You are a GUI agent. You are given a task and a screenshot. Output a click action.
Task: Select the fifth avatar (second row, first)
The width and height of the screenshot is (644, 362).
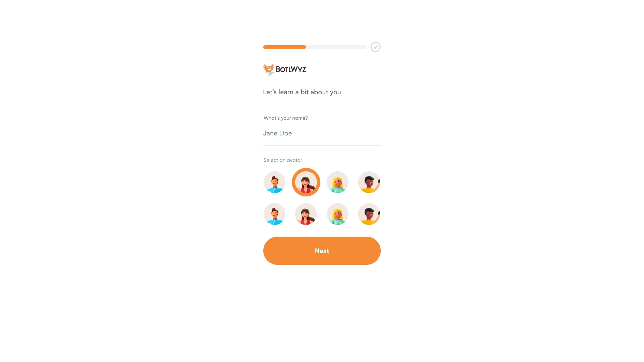tap(274, 214)
